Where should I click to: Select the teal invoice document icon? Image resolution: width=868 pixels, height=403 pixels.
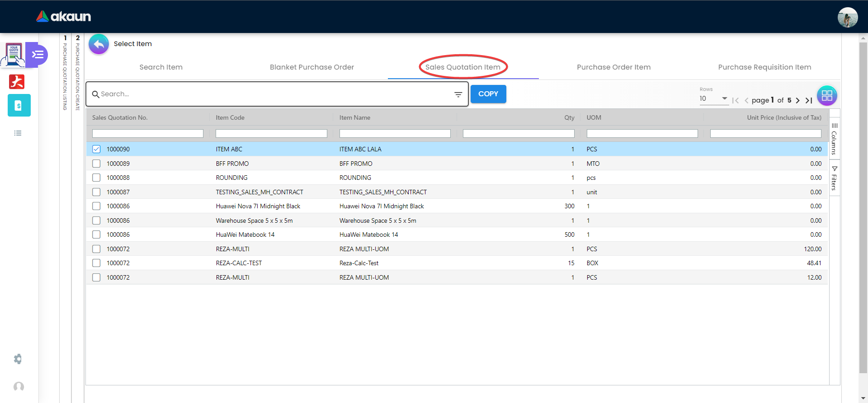coord(19,105)
